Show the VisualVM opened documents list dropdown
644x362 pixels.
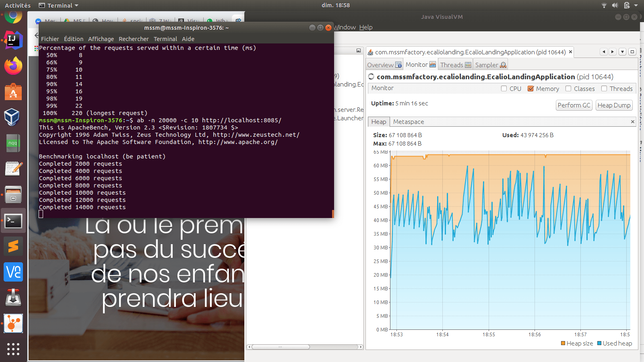point(622,51)
